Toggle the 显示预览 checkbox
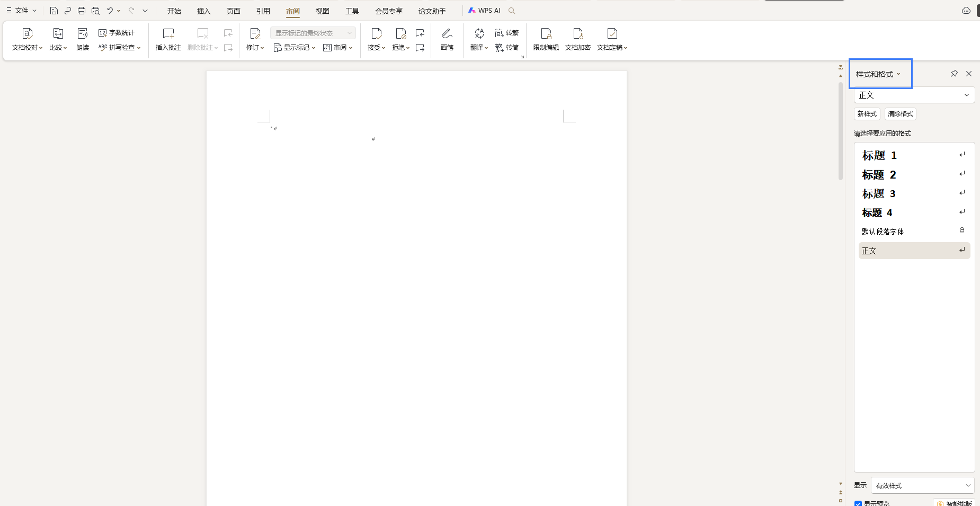 point(858,503)
